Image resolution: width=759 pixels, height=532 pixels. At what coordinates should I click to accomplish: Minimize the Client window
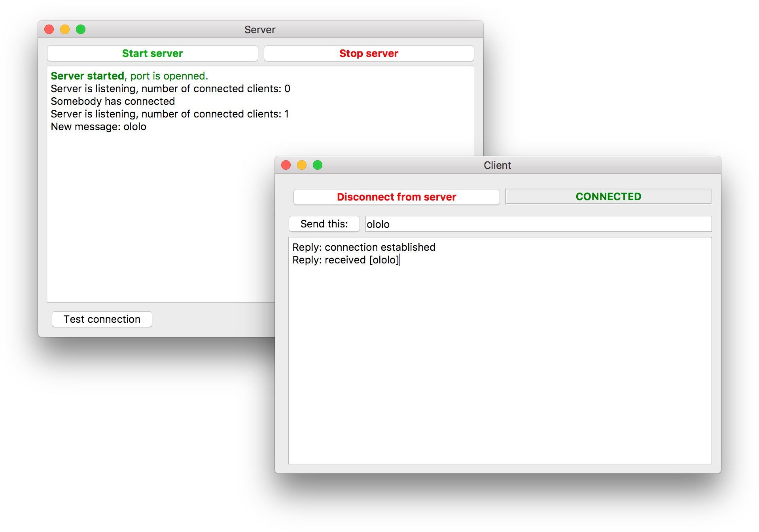[x=302, y=165]
